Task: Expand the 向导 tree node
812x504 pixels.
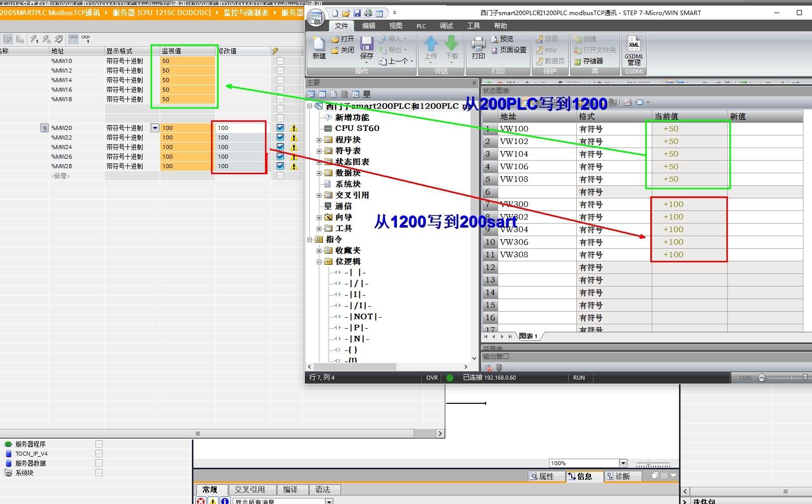Action: coord(319,218)
